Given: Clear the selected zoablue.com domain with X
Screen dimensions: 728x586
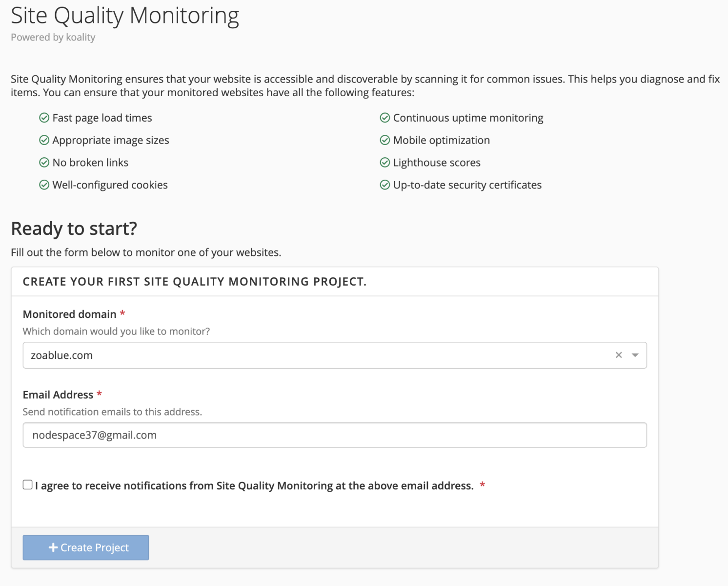Looking at the screenshot, I should (619, 355).
